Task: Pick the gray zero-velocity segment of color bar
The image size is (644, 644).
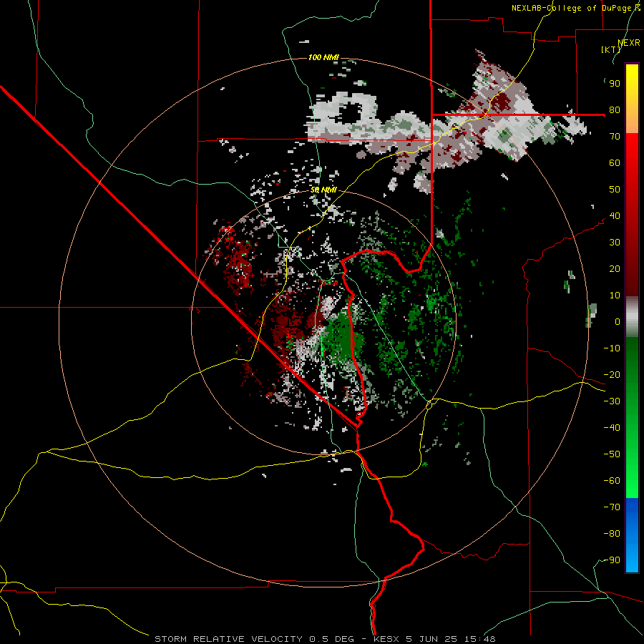Action: click(632, 317)
